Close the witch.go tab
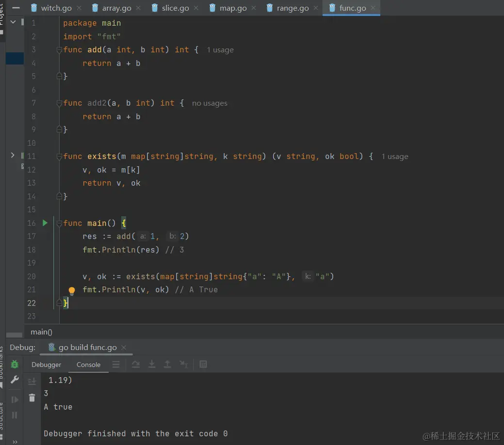 (79, 8)
